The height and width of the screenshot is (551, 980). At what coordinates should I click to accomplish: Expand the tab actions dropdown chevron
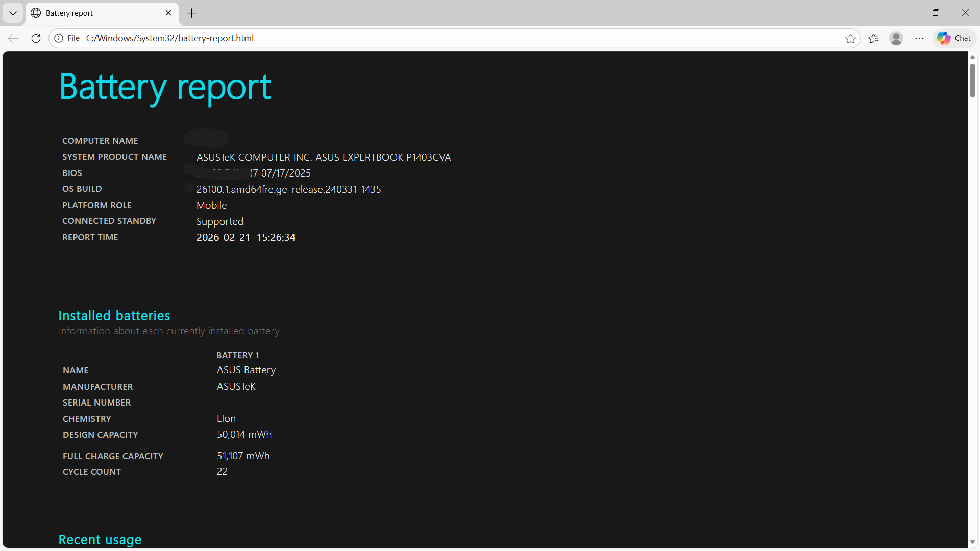13,13
